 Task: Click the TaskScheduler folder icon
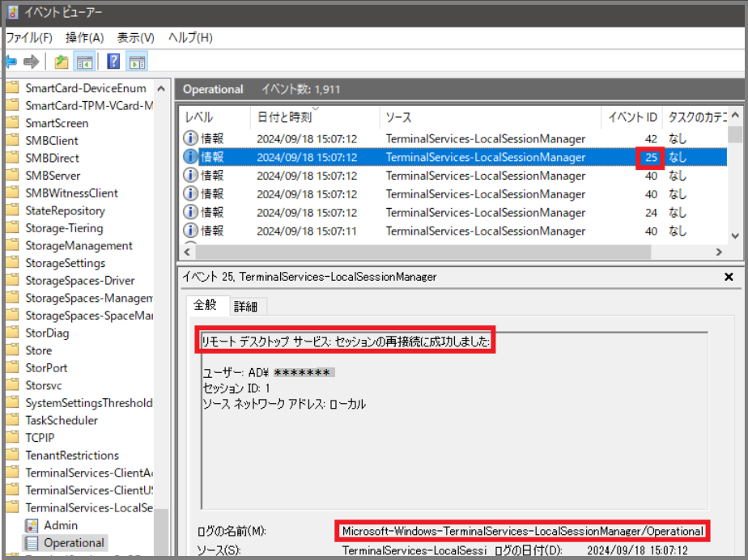click(11, 420)
